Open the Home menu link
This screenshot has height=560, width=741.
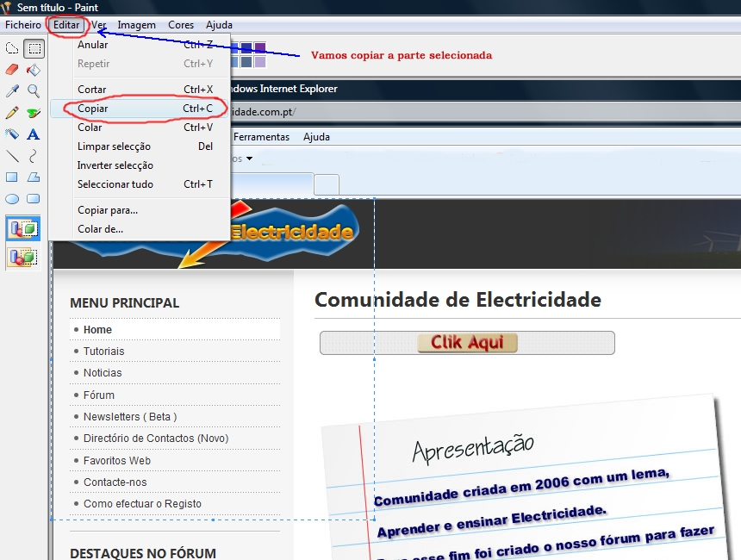pos(98,330)
